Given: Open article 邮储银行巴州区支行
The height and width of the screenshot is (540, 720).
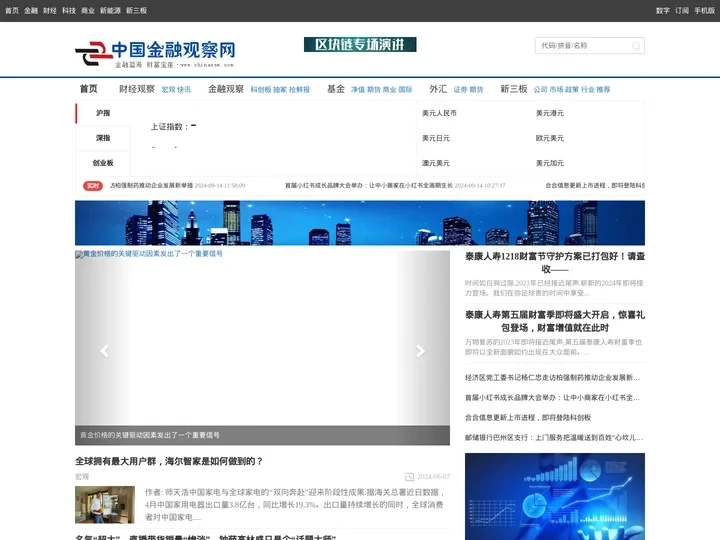Looking at the screenshot, I should [554, 438].
